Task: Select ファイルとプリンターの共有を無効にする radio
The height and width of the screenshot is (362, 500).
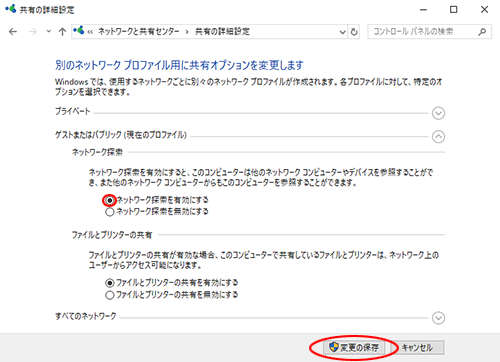Action: [110, 295]
